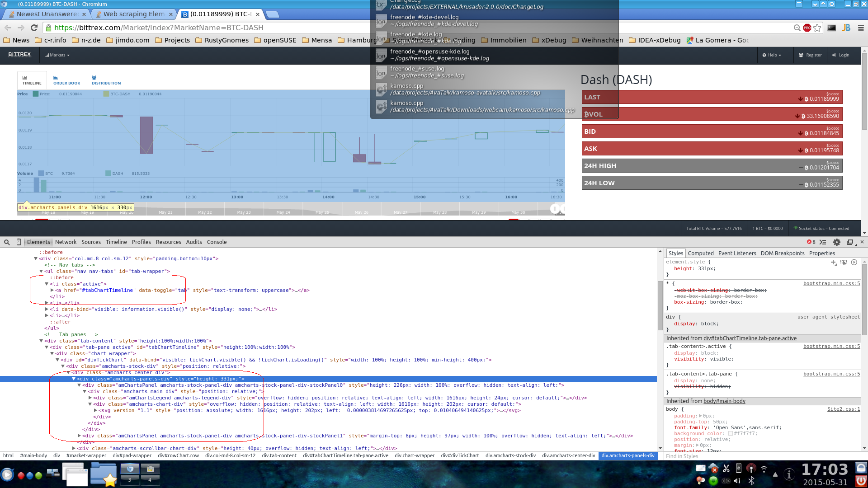Expand the svg version 1.1 node
868x488 pixels.
click(95, 411)
